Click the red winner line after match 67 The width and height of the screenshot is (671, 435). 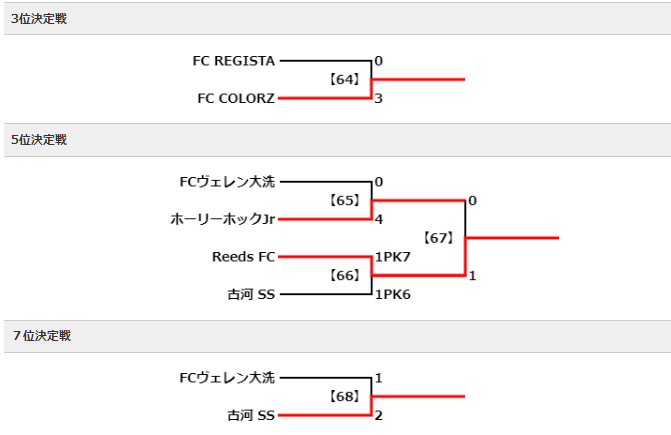(x=512, y=238)
